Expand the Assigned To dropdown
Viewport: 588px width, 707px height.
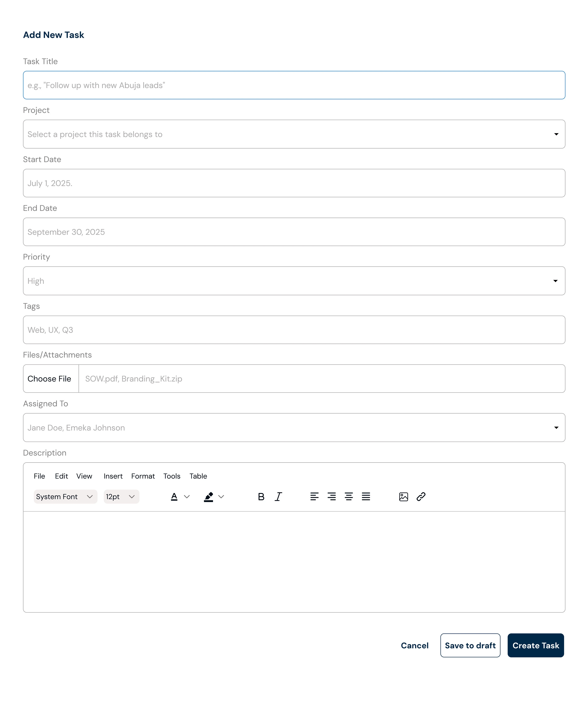coord(294,428)
